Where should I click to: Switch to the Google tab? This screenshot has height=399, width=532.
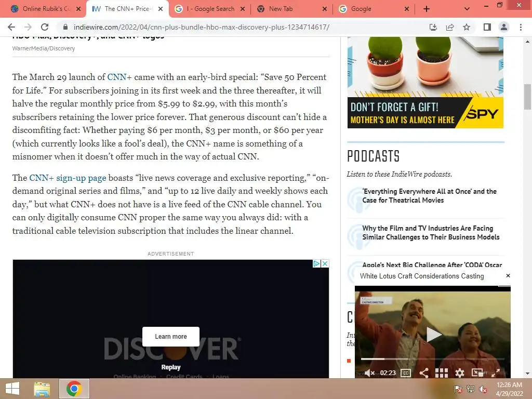361,9
